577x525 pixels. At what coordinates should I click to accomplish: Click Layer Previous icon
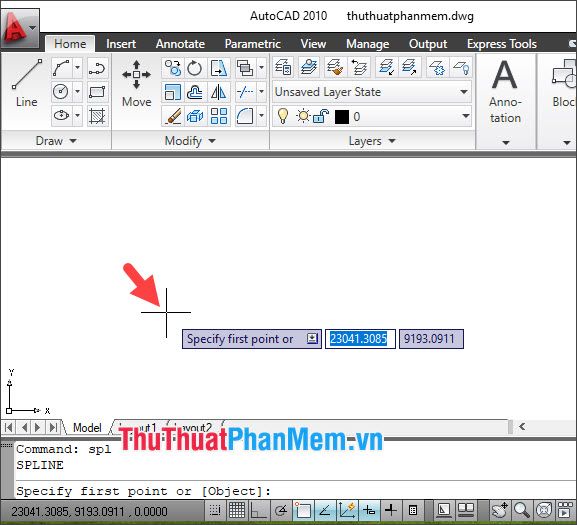[359, 67]
